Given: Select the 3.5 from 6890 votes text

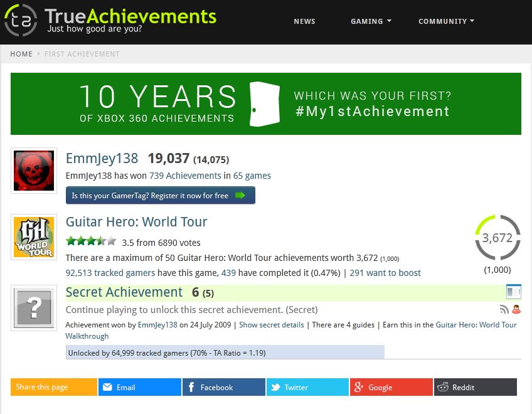Looking at the screenshot, I should click(x=161, y=243).
